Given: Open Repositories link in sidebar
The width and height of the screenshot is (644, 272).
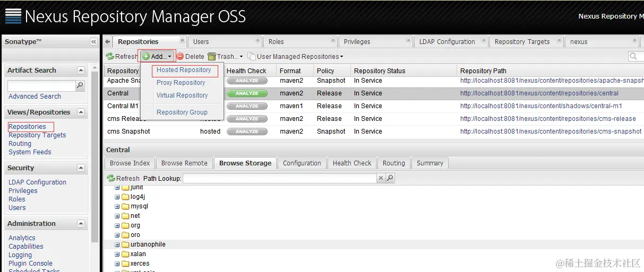Looking at the screenshot, I should point(27,127).
